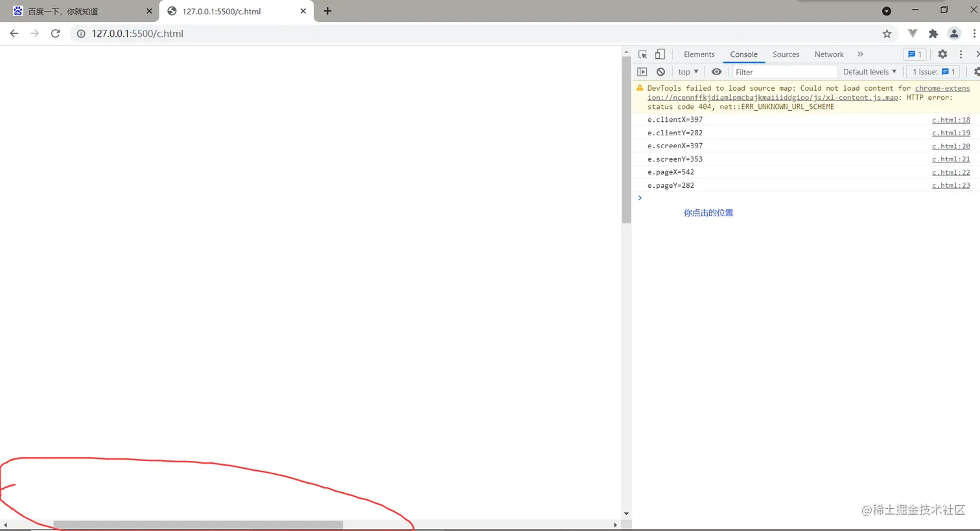Select the e.clientX=397 log line
Screen dimensions: 980x531
pos(675,120)
